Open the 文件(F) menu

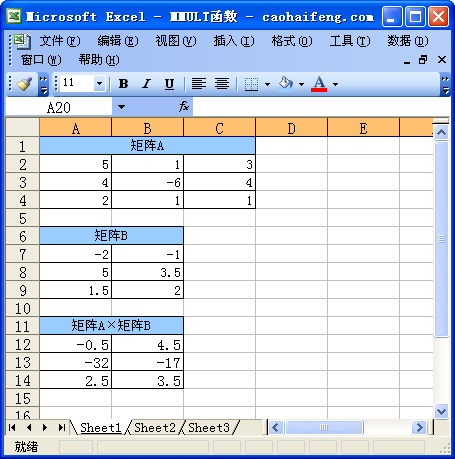point(60,41)
